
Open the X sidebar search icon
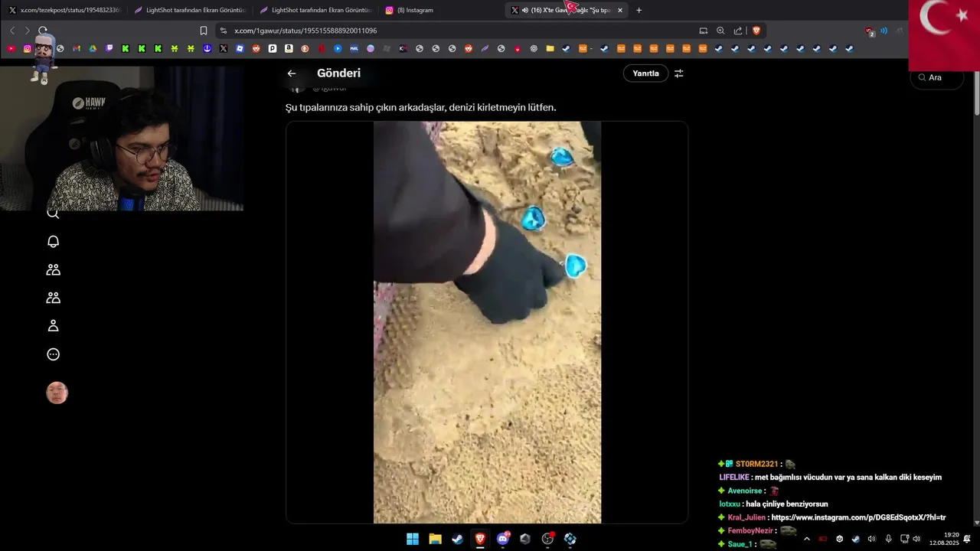(x=53, y=214)
